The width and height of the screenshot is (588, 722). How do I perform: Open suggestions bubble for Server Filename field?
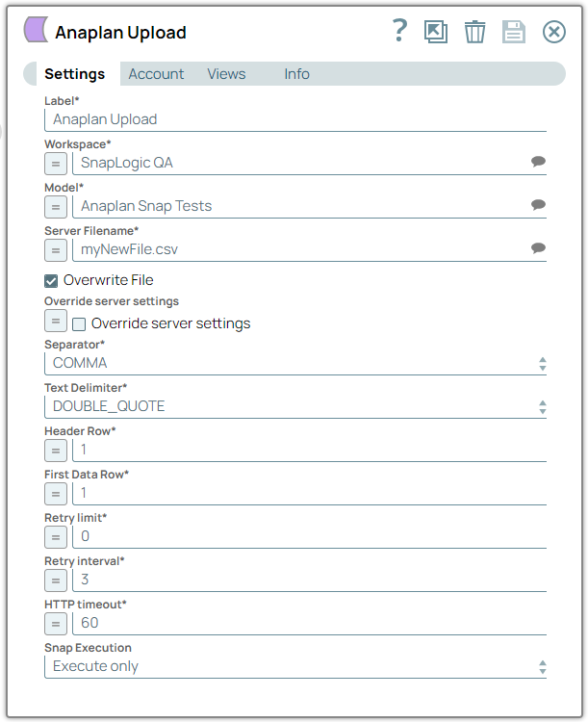pyautogui.click(x=538, y=248)
